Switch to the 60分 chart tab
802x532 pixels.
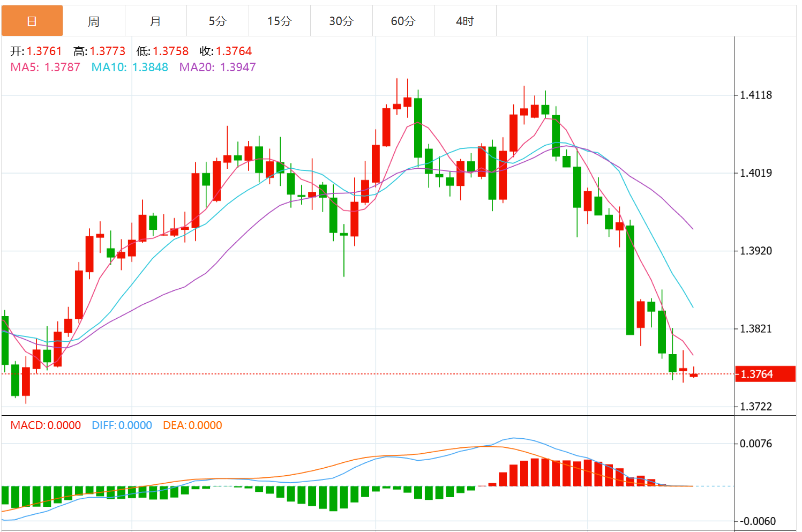[x=403, y=21]
